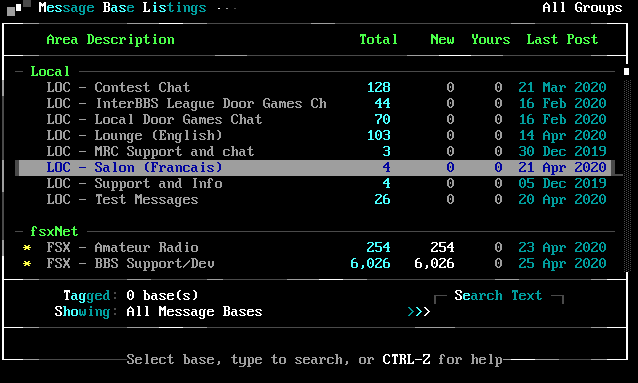The width and height of the screenshot is (638, 383).
Task: Click total 6,026 in BBS Support/Dev row
Action: point(370,263)
